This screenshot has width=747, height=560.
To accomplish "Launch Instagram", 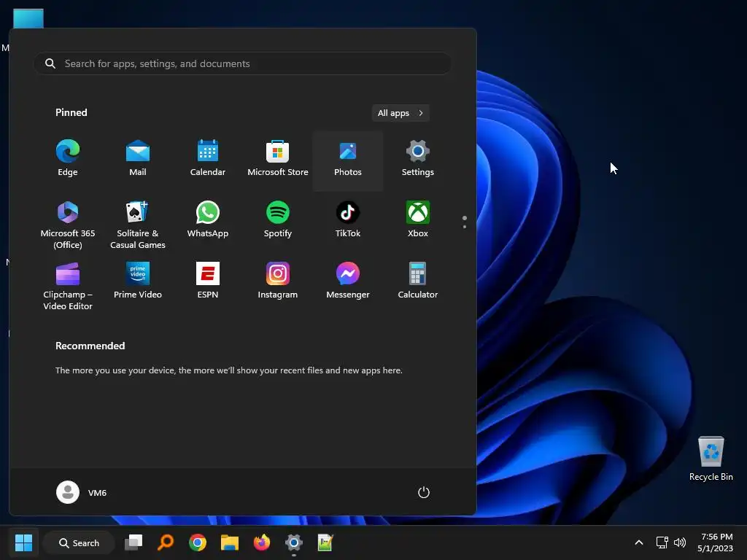I will pos(278,281).
